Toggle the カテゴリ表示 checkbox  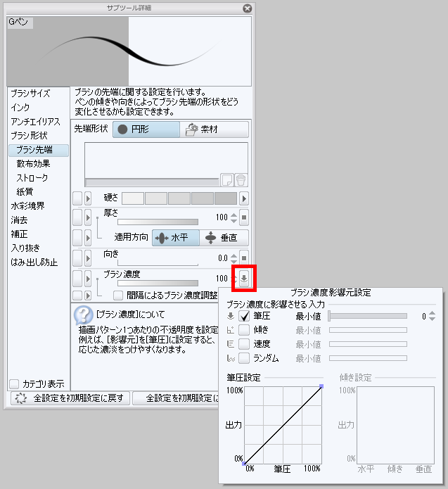14,383
